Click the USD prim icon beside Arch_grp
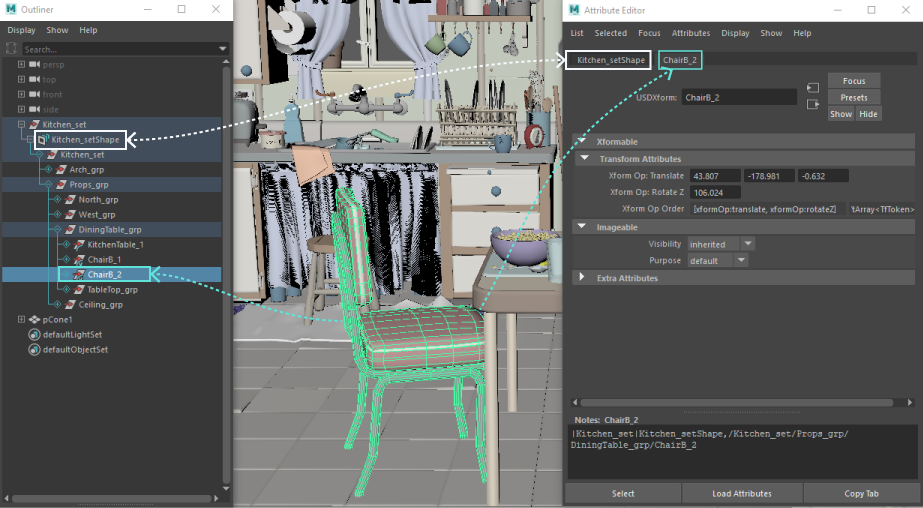 [x=61, y=170]
